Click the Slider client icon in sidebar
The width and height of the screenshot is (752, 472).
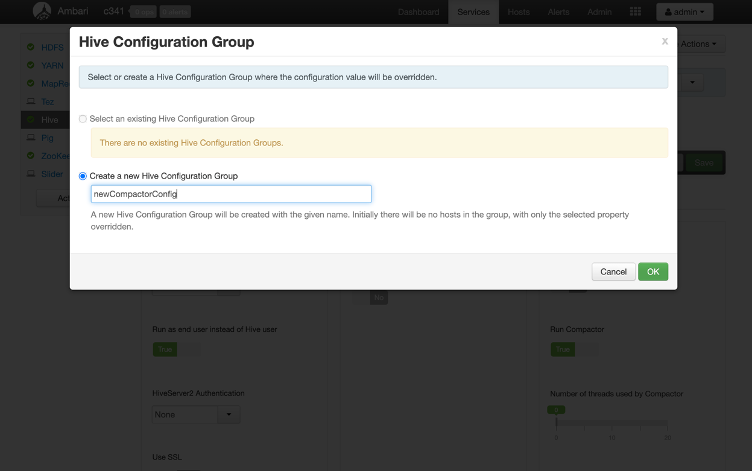pyautogui.click(x=31, y=173)
